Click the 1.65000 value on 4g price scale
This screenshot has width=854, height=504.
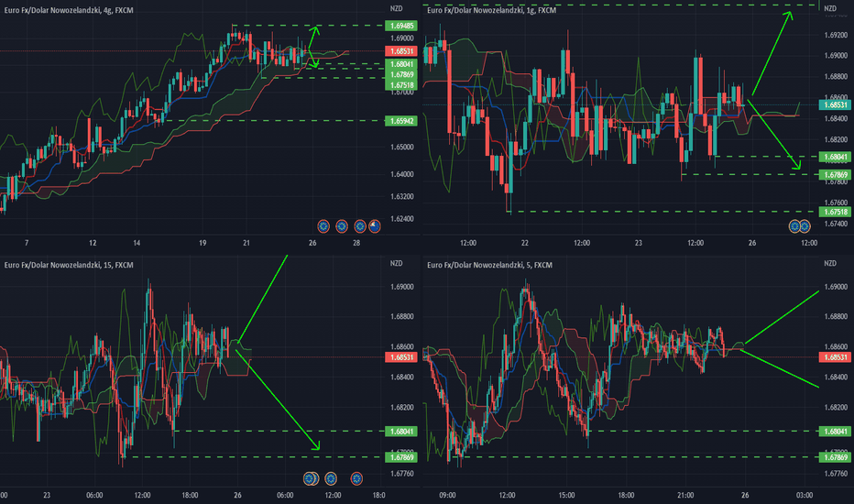[x=402, y=148]
